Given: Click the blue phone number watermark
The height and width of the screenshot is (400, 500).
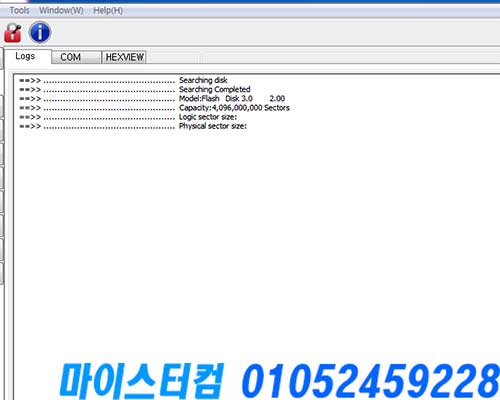Looking at the screenshot, I should pyautogui.click(x=371, y=381).
